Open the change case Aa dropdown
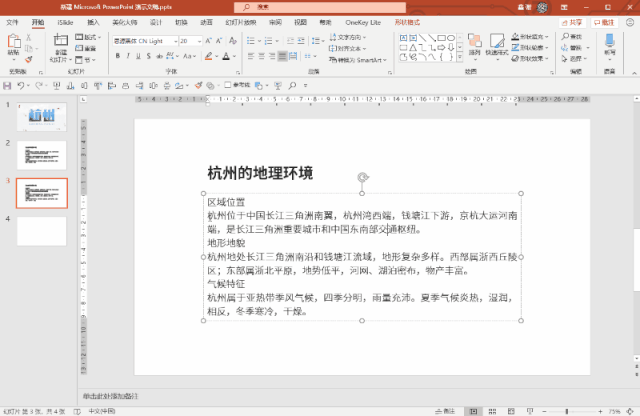 click(189, 56)
